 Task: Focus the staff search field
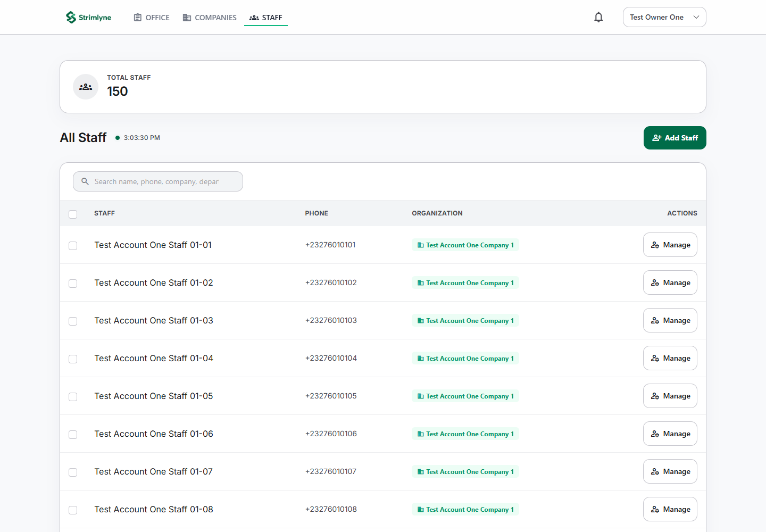(x=158, y=181)
